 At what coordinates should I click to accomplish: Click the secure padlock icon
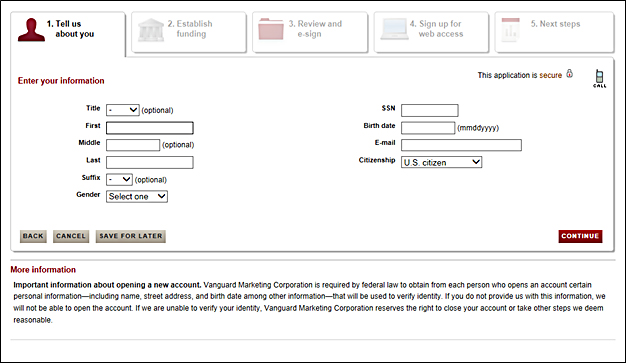tap(570, 74)
